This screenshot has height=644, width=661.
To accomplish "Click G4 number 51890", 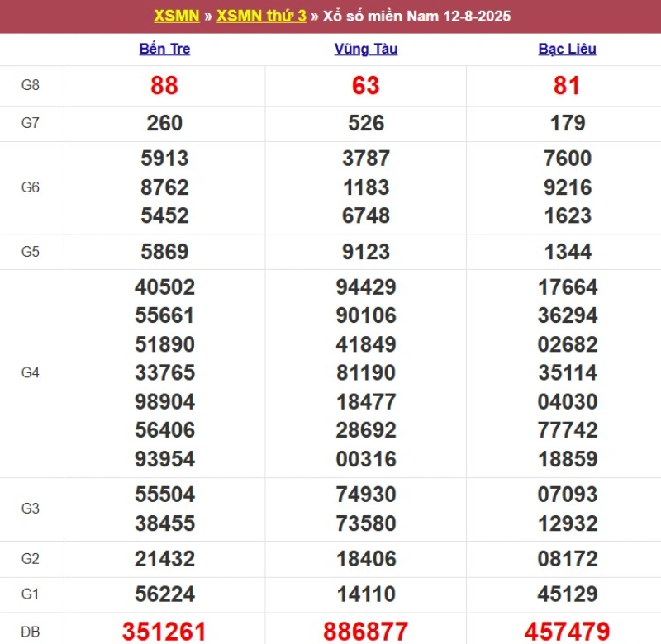I will [x=164, y=344].
